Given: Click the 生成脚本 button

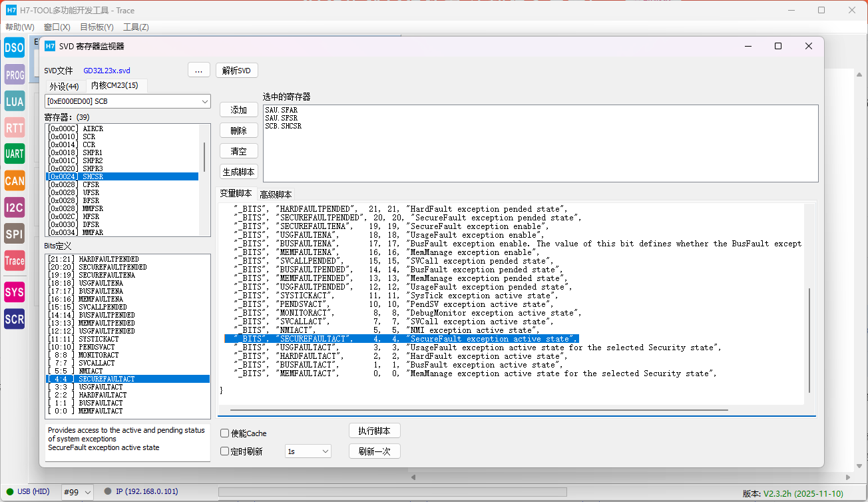Looking at the screenshot, I should pyautogui.click(x=239, y=172).
